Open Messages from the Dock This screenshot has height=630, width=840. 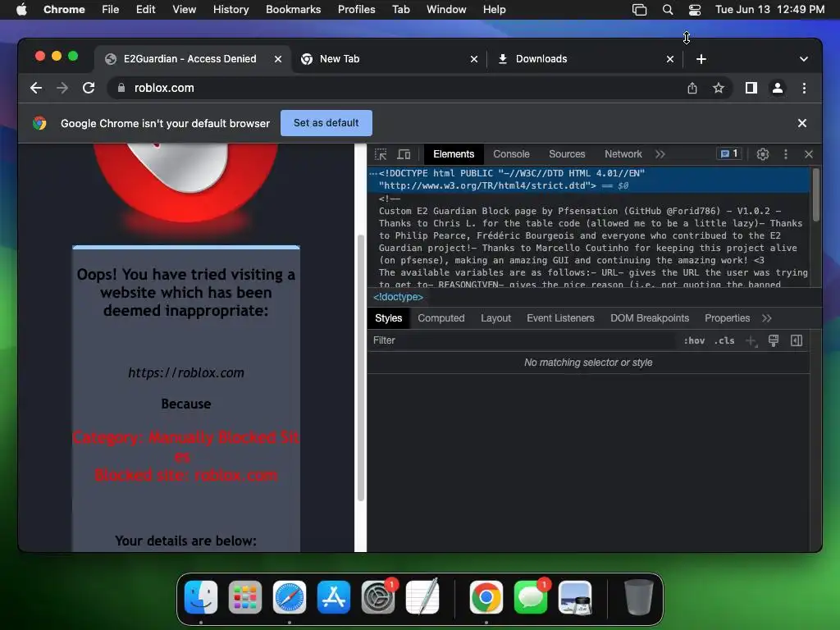pos(531,597)
